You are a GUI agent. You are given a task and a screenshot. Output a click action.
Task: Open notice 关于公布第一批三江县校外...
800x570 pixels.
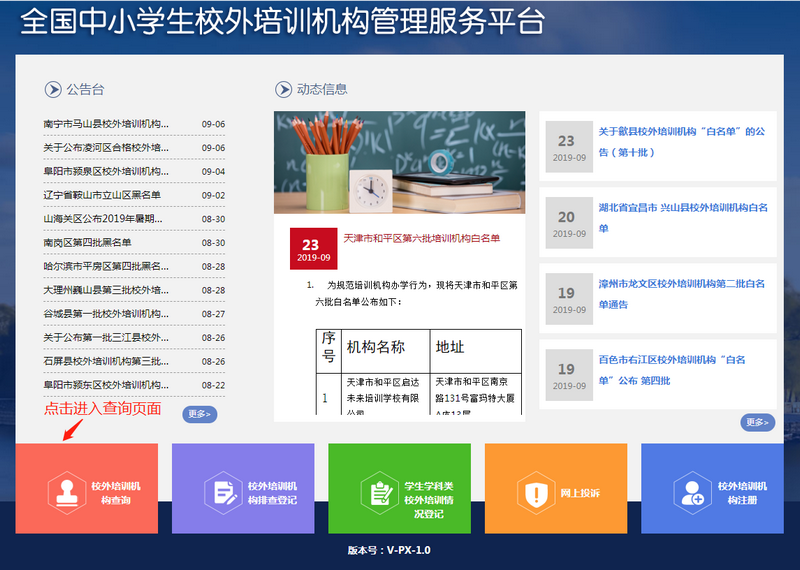(x=106, y=337)
